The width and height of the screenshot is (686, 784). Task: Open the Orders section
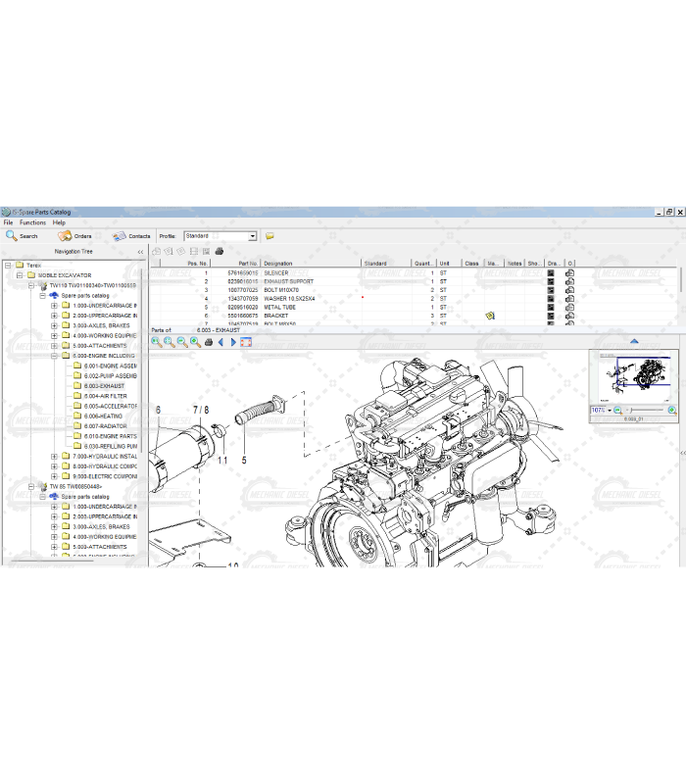click(74, 236)
